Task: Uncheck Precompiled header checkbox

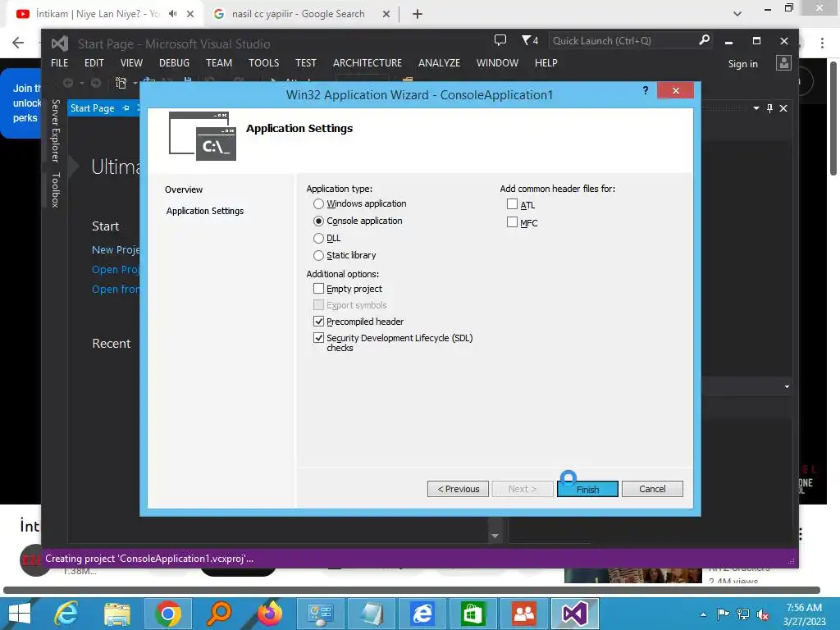Action: click(319, 322)
